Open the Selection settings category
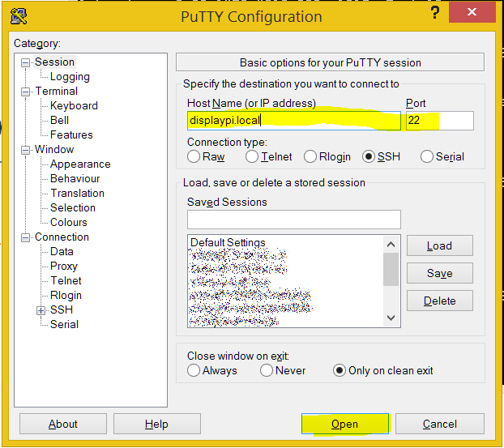Screen dimensions: 504x448 click(x=73, y=208)
